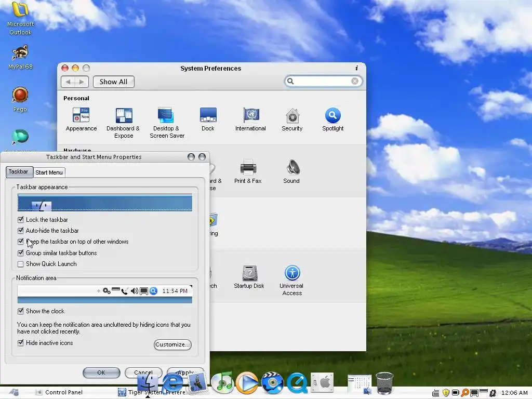532x399 pixels.
Task: Open the MyPal 68 desktop shortcut
Action: (20, 57)
